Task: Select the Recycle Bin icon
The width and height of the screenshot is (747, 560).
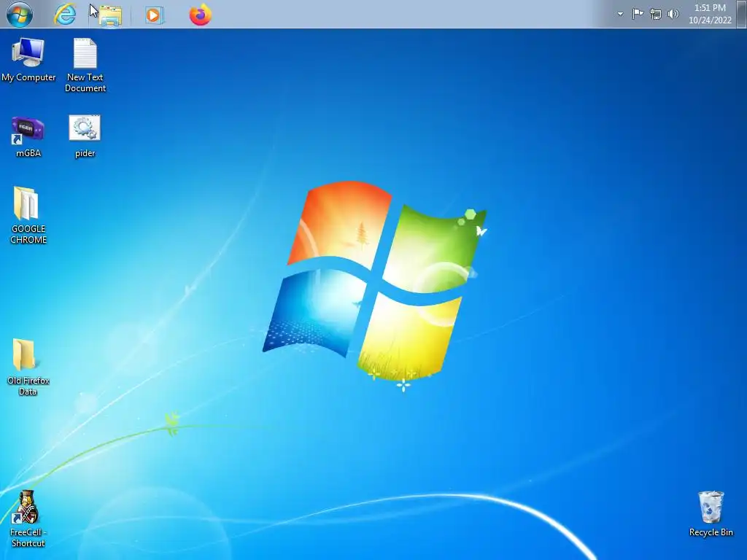Action: click(711, 514)
